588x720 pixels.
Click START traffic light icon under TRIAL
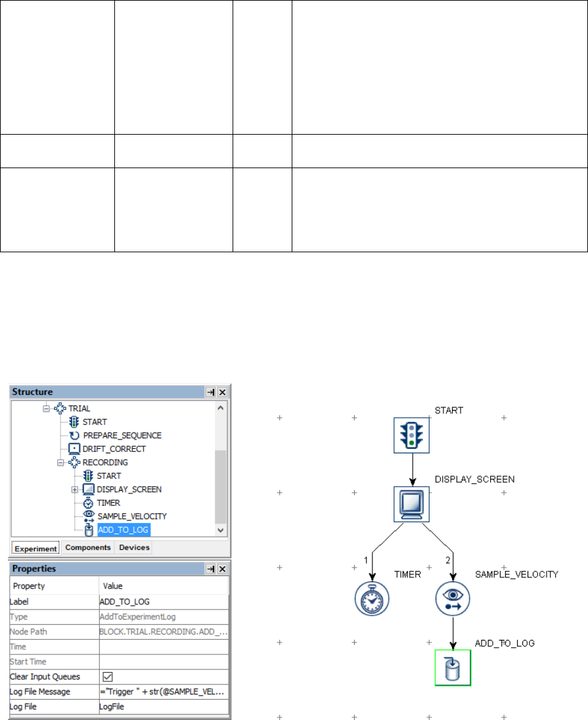[x=74, y=422]
